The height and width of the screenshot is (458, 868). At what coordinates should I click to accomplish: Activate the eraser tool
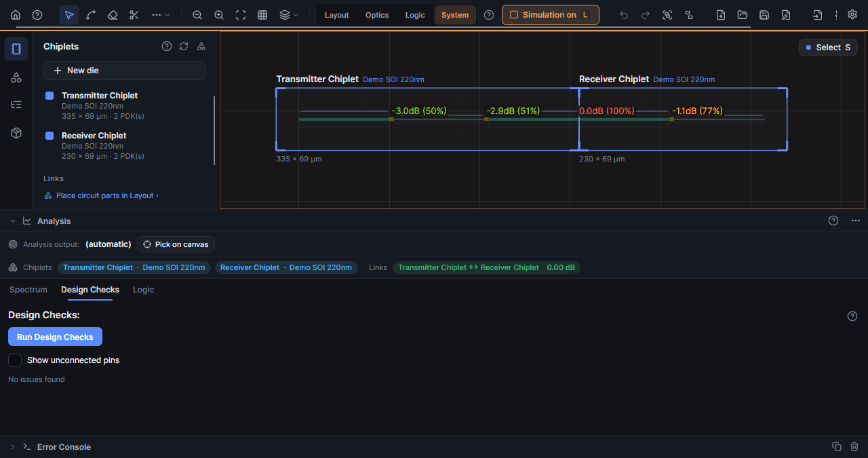pos(113,15)
